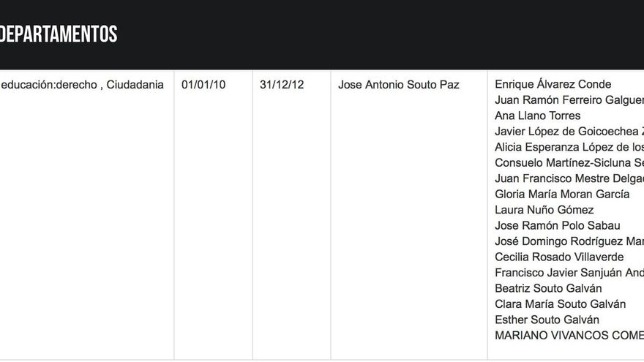Select Laura Nuño Gómez

coord(544,210)
